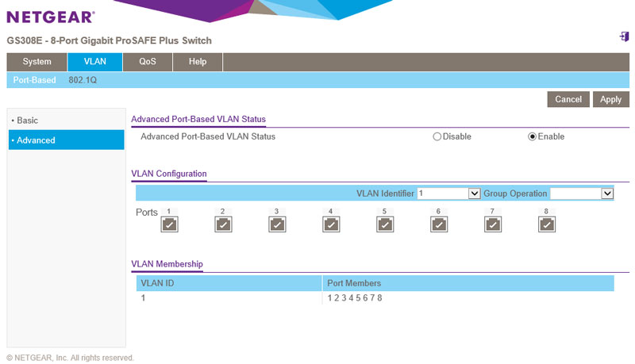The width and height of the screenshot is (635, 364).
Task: Toggle port 1 checkbox in VLAN Configuration
Action: pyautogui.click(x=169, y=224)
